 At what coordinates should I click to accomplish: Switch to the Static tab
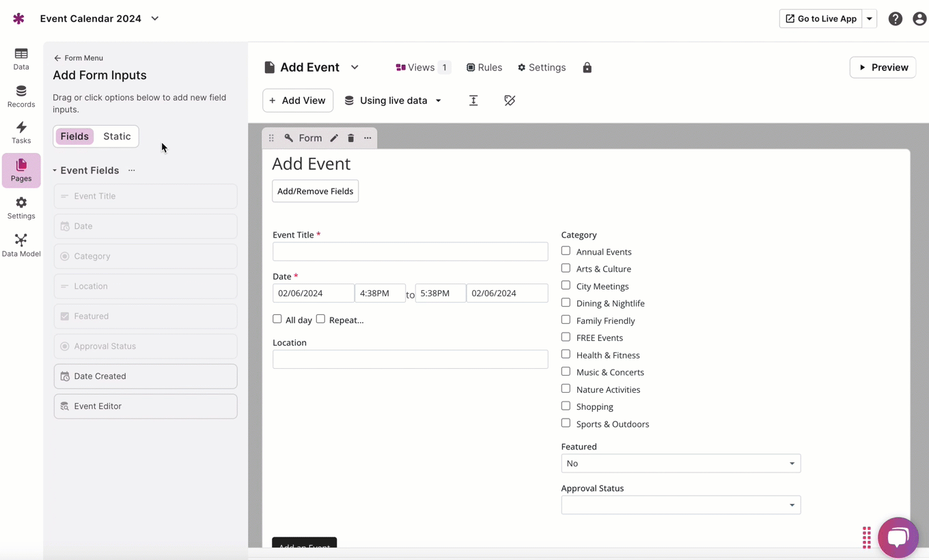pyautogui.click(x=117, y=137)
